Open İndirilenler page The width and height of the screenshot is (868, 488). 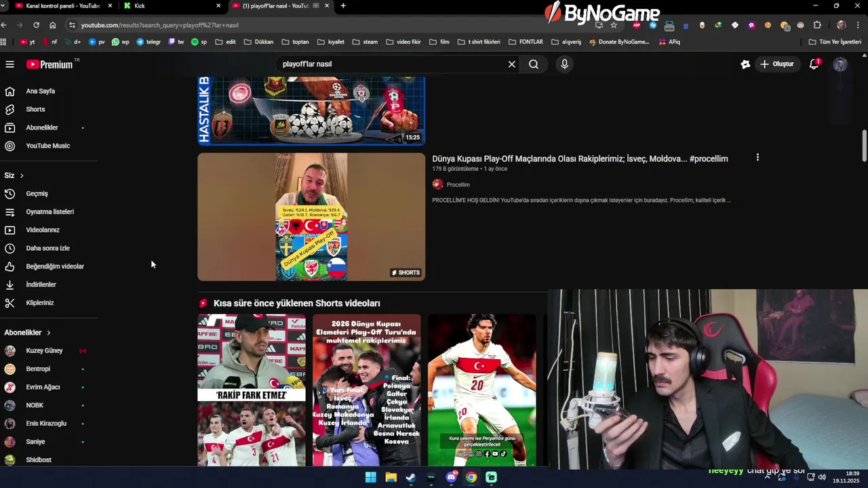(x=41, y=285)
